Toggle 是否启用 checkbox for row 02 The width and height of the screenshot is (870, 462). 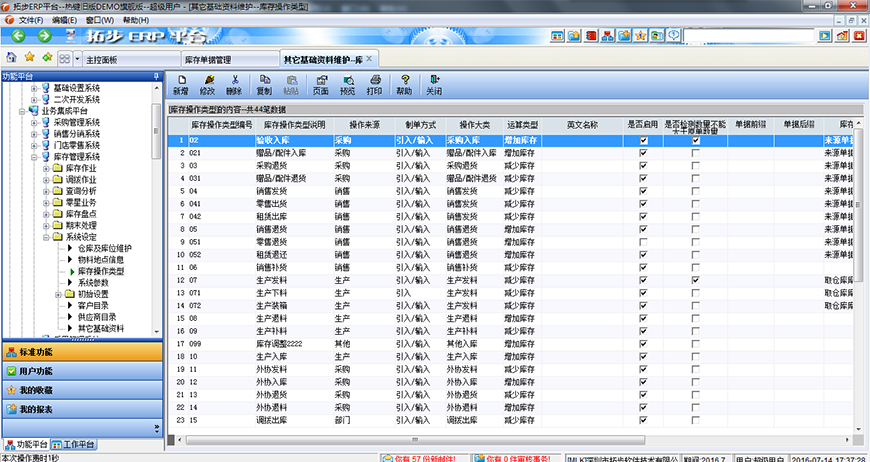644,141
